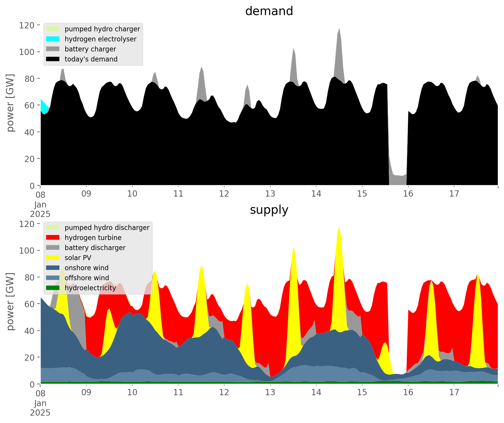The height and width of the screenshot is (423, 504).
Task: Click the 'Jan 2025' label under supply chart
Action: pos(40,408)
